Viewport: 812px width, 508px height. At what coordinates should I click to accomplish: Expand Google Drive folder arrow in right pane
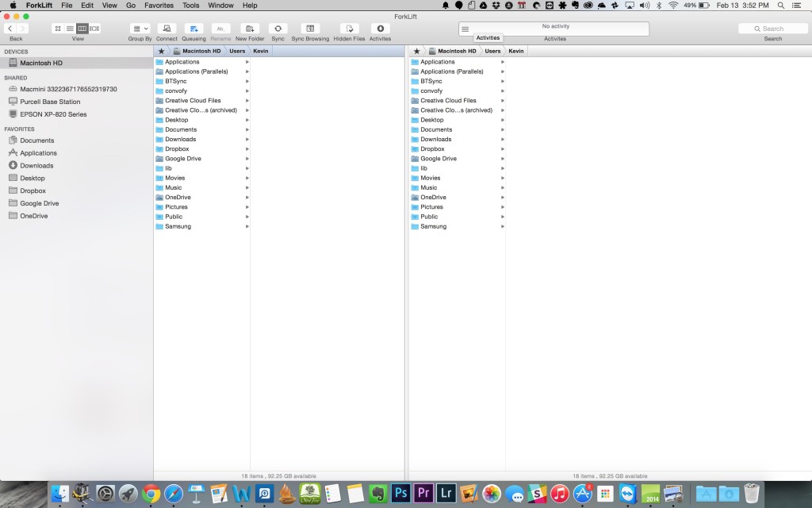[502, 159]
